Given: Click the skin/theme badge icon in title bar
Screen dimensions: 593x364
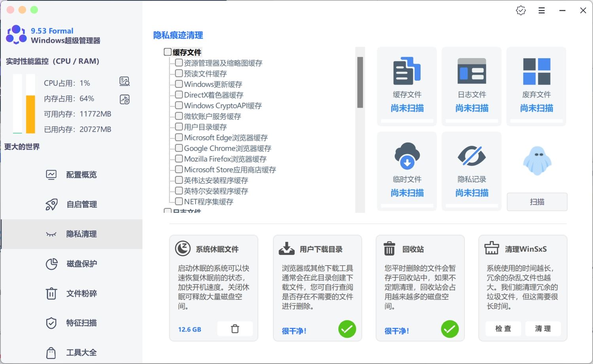Looking at the screenshot, I should (x=521, y=11).
